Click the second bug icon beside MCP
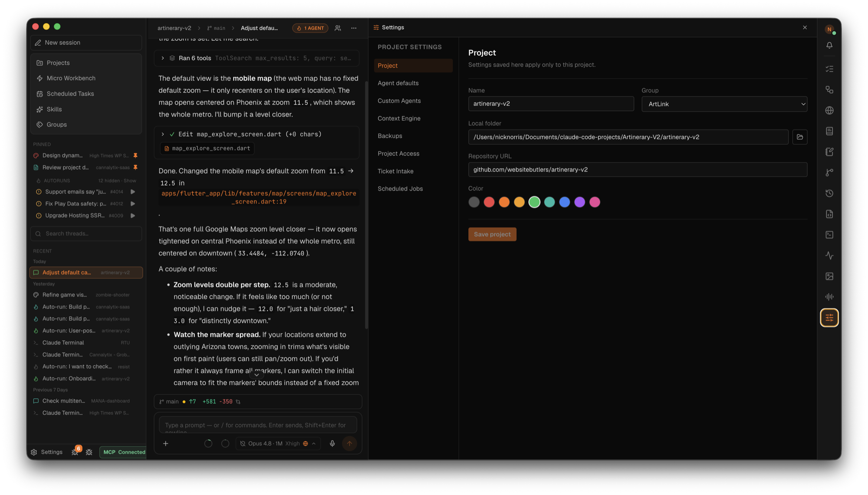868x495 pixels. (89, 452)
